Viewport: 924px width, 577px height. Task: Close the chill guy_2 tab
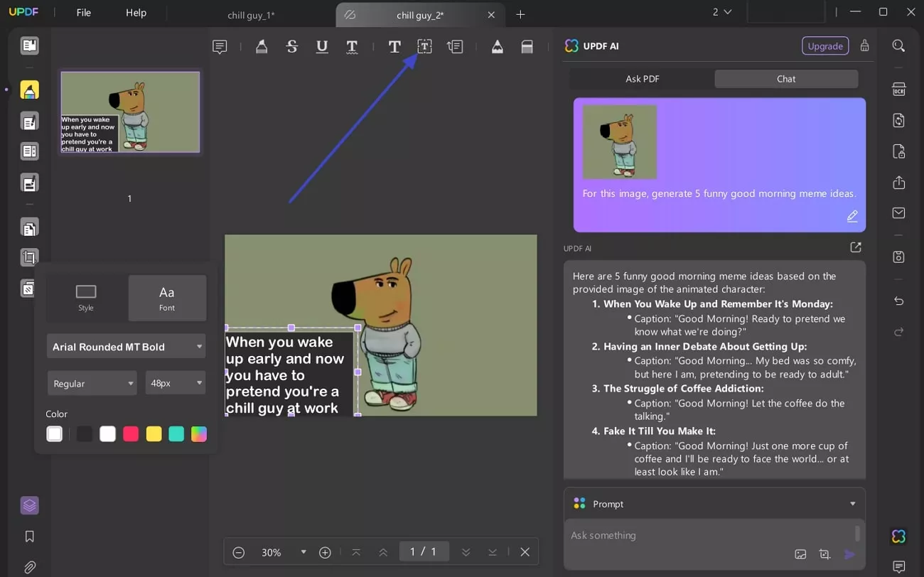tap(491, 15)
